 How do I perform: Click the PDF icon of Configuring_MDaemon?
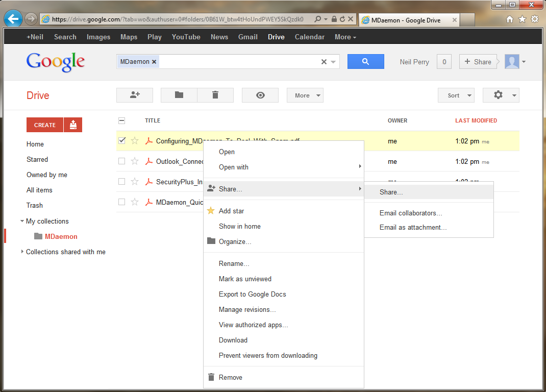point(149,141)
